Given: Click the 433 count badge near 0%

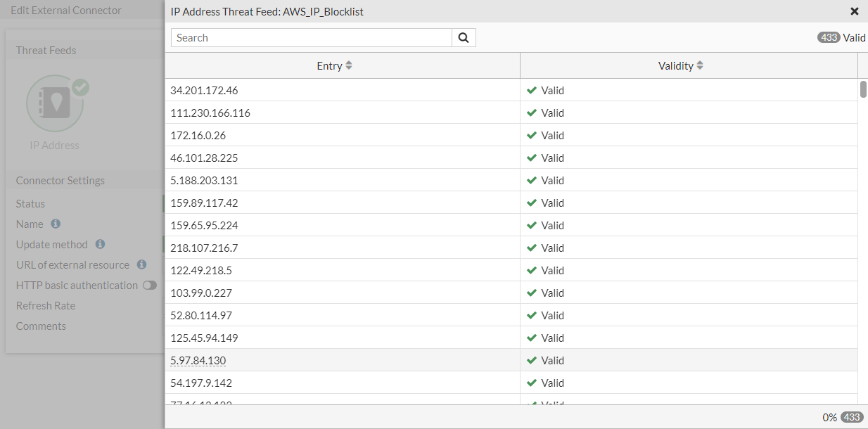Looking at the screenshot, I should point(852,416).
